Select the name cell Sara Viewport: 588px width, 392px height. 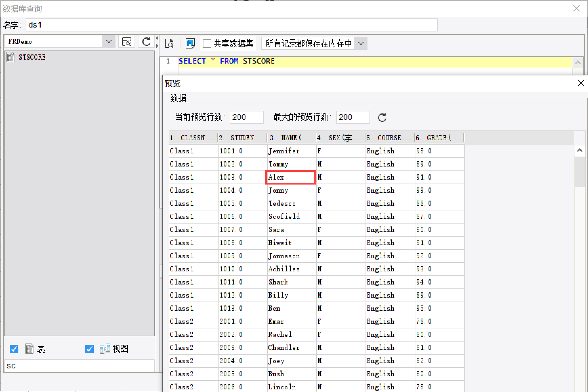[x=292, y=230]
